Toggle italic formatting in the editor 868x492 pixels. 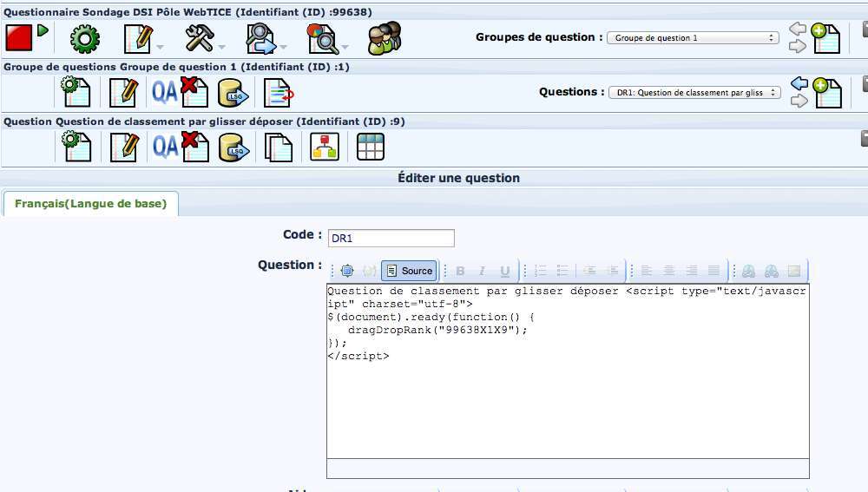[x=482, y=271]
